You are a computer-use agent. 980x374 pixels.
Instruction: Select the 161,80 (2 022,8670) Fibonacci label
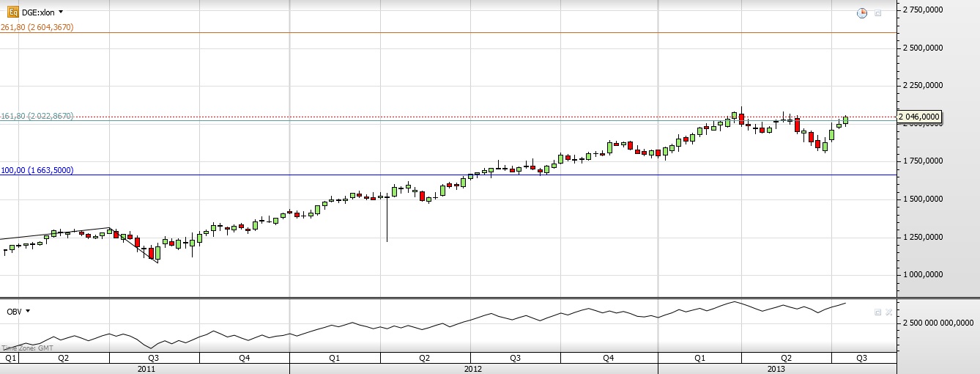(37, 117)
